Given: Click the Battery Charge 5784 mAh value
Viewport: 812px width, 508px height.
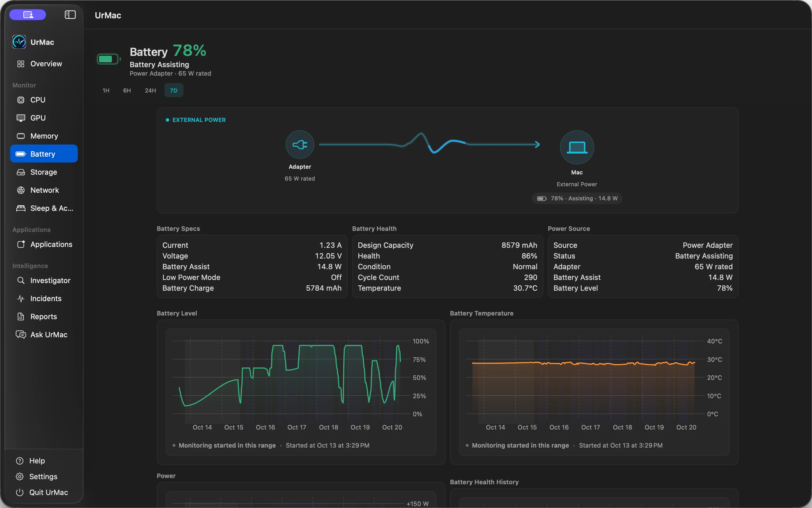Looking at the screenshot, I should coord(324,288).
